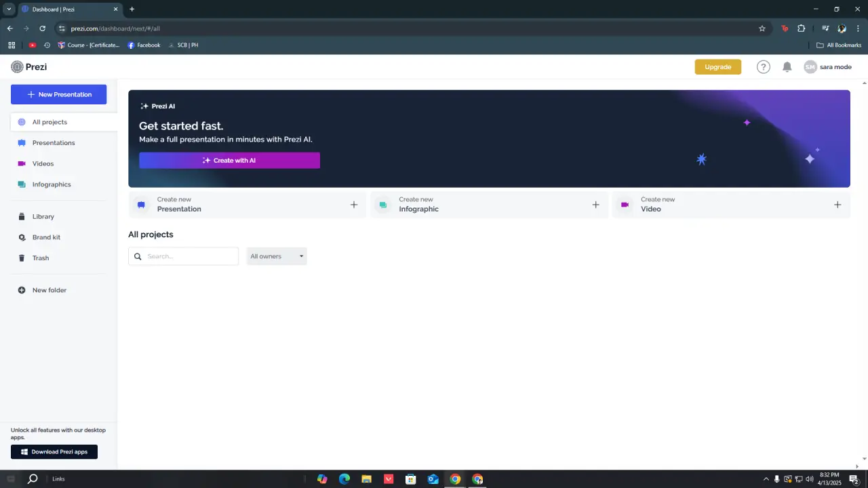Open Windows taskbar search
The image size is (868, 488).
click(33, 479)
